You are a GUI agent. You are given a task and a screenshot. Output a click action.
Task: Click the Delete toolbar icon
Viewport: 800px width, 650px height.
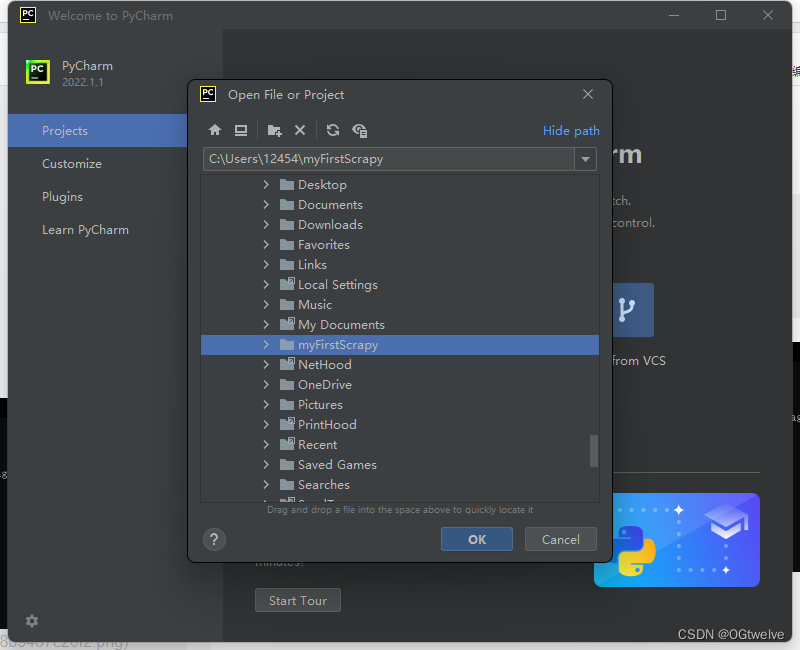(x=300, y=131)
